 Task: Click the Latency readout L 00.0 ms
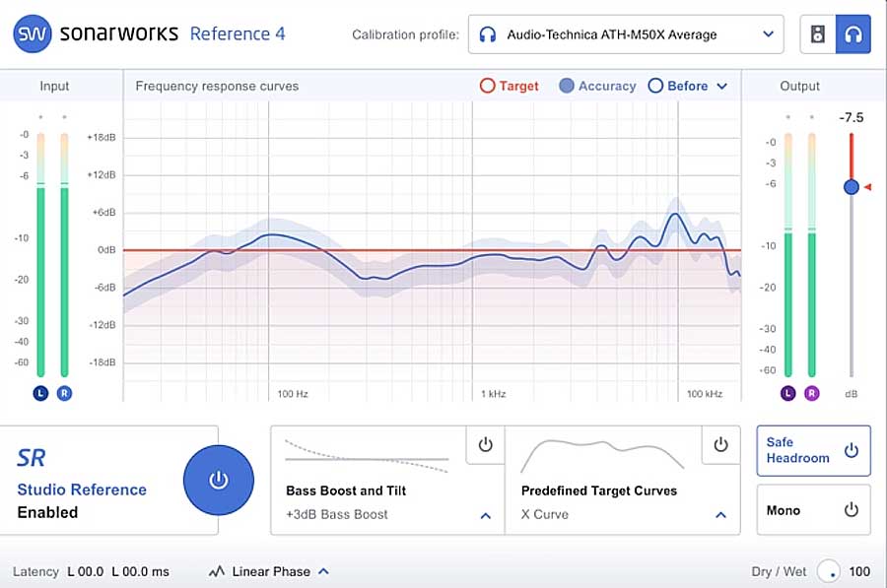140,571
